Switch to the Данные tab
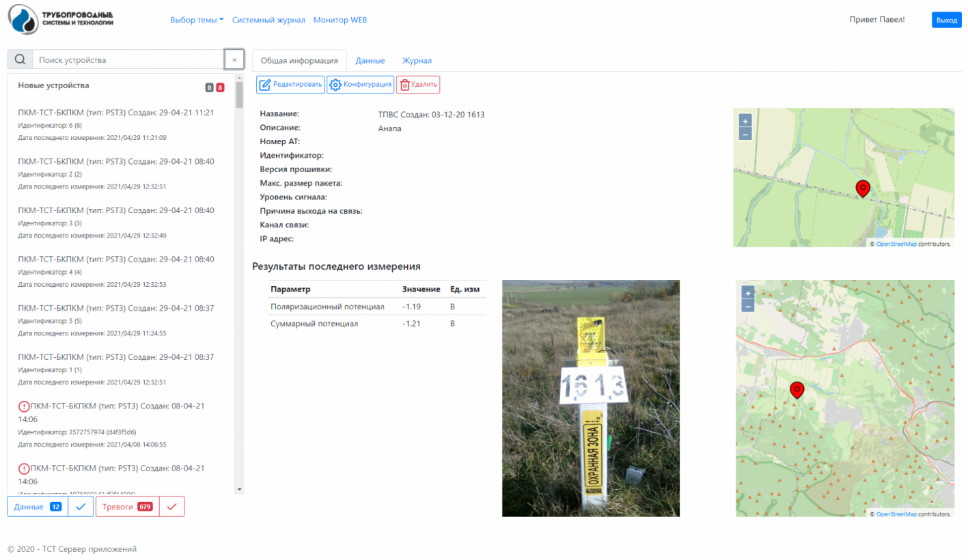Viewport: 968px width, 560px height. 370,60
